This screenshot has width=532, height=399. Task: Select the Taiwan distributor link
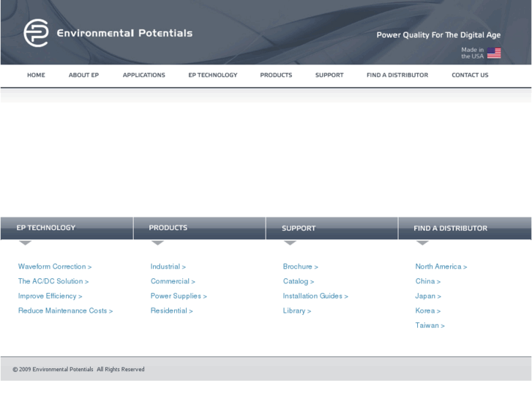click(x=430, y=325)
